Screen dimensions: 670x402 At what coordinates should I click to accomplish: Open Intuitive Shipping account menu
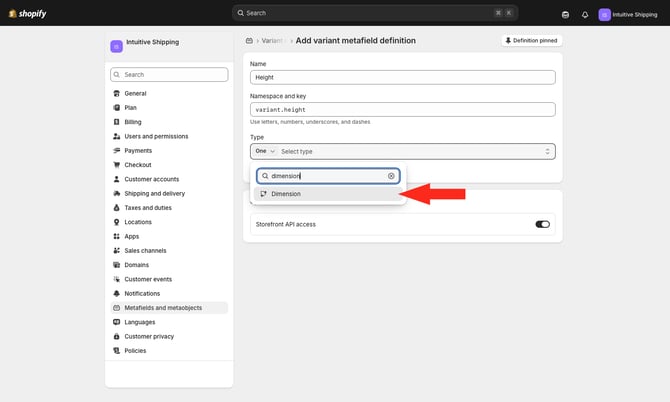(628, 15)
